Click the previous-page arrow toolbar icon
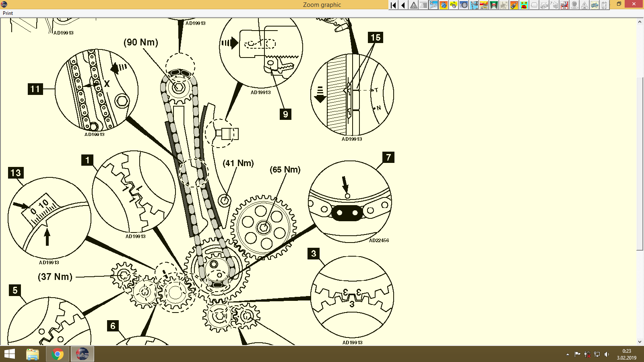This screenshot has height=362, width=644. 403,5
